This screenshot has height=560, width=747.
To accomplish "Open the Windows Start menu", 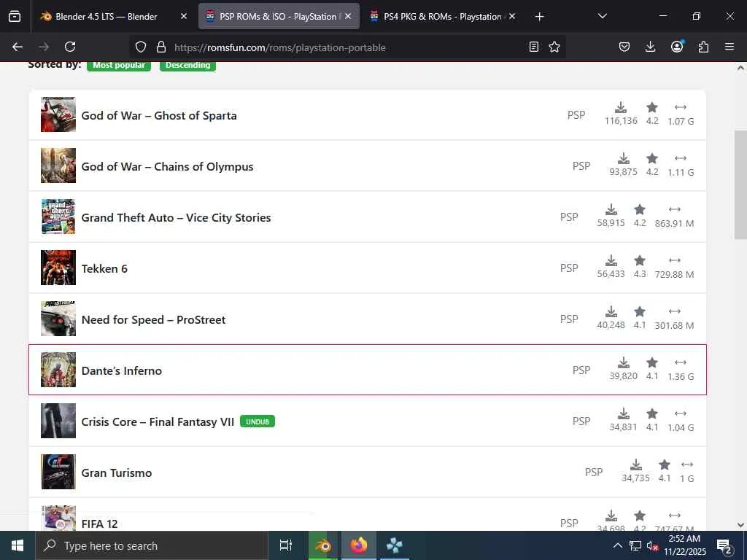I will 18,545.
